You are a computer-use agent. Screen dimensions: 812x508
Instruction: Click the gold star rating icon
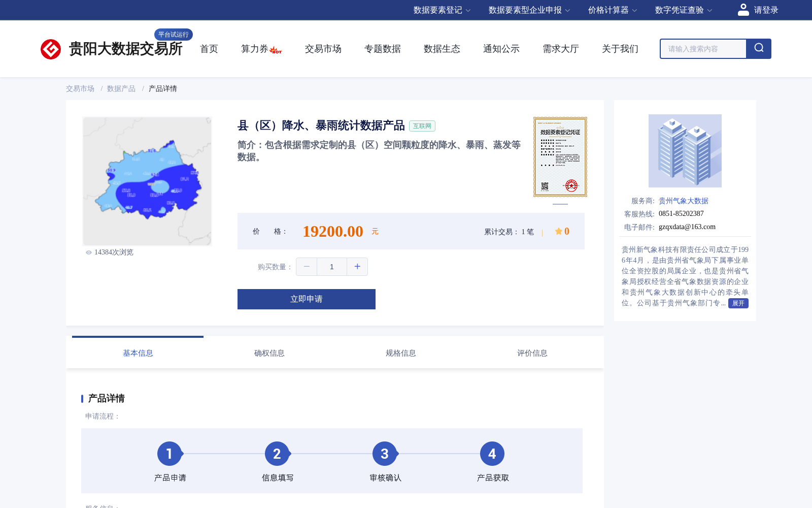pyautogui.click(x=558, y=231)
